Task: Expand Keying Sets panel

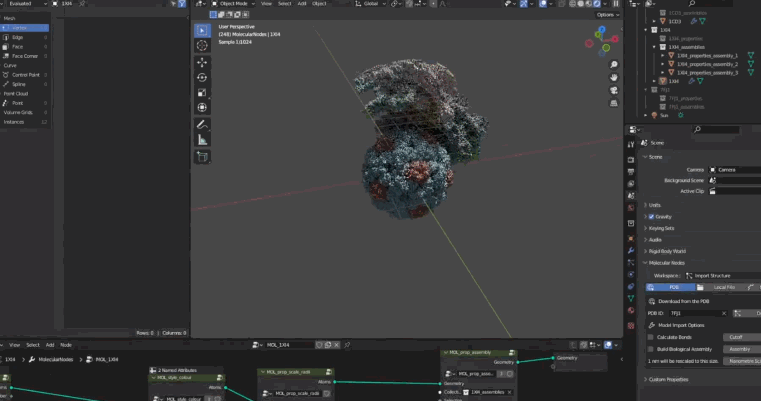Action: [x=661, y=228]
